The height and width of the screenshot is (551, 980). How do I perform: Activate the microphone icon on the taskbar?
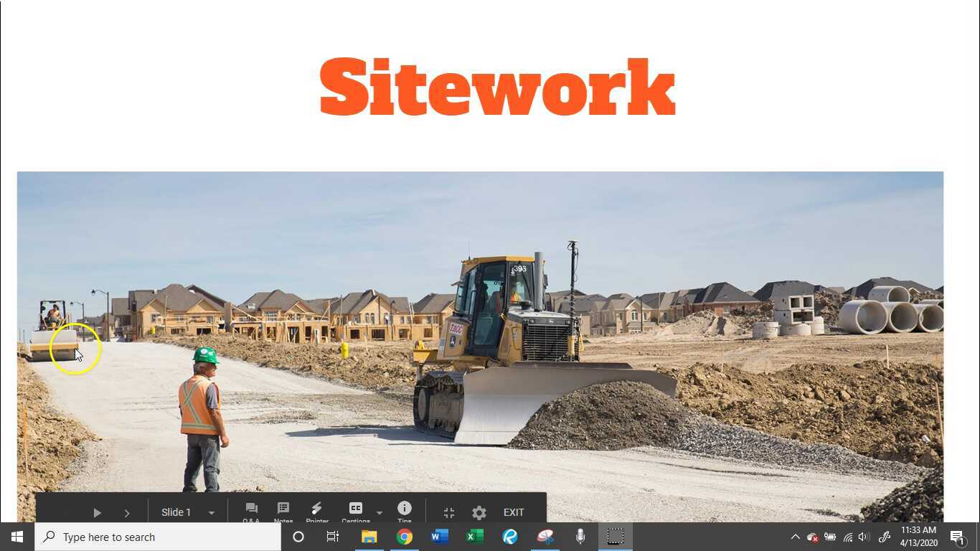(x=580, y=536)
